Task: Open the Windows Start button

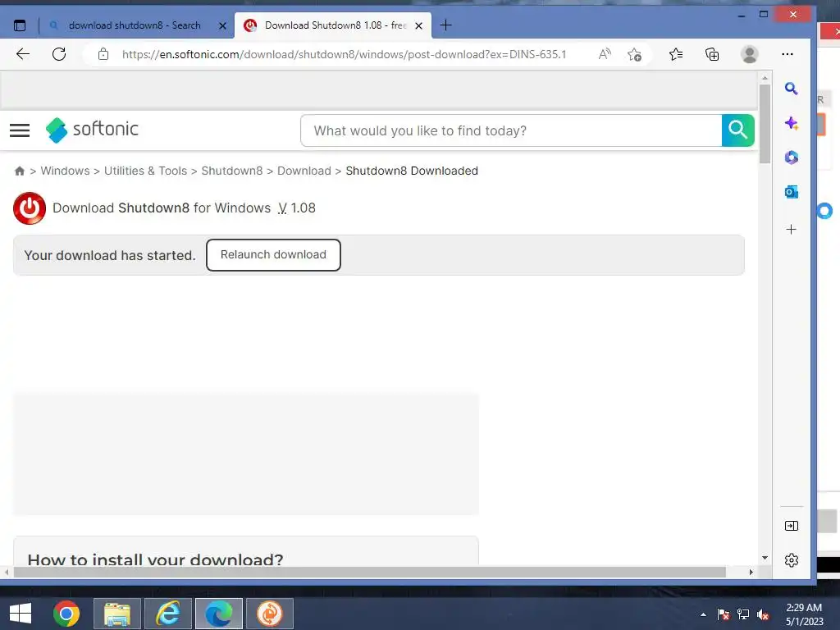Action: (21, 614)
